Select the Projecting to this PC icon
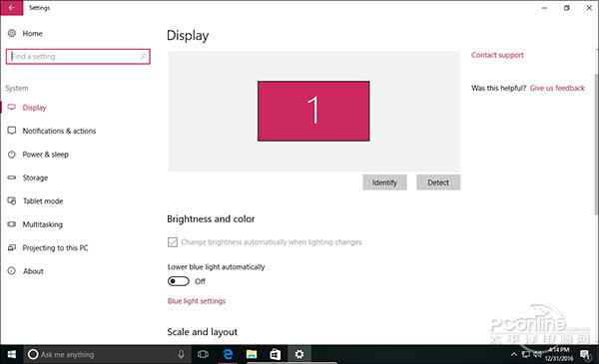599x364 pixels. (12, 247)
